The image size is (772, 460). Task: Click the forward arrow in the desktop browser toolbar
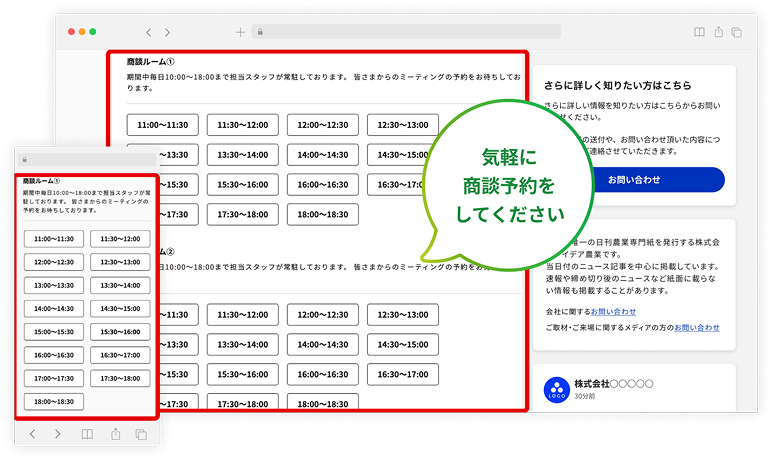168,32
